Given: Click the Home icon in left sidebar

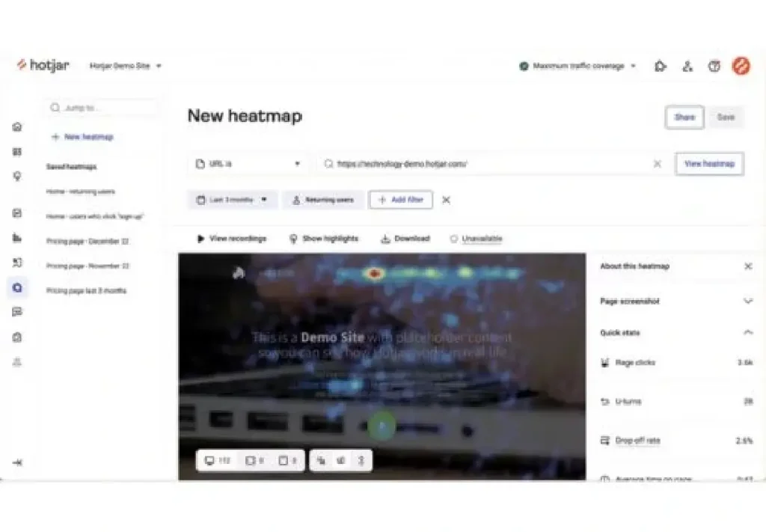Looking at the screenshot, I should pyautogui.click(x=17, y=127).
